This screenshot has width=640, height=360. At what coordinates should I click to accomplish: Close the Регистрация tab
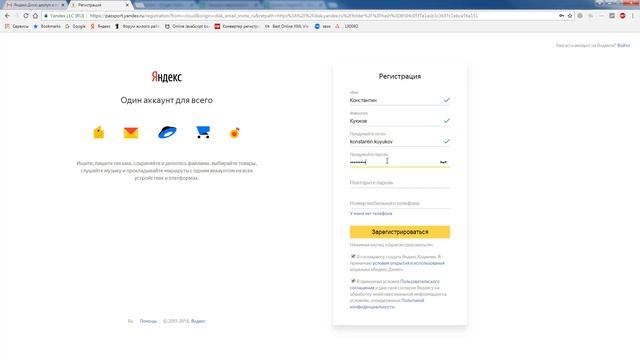click(127, 5)
